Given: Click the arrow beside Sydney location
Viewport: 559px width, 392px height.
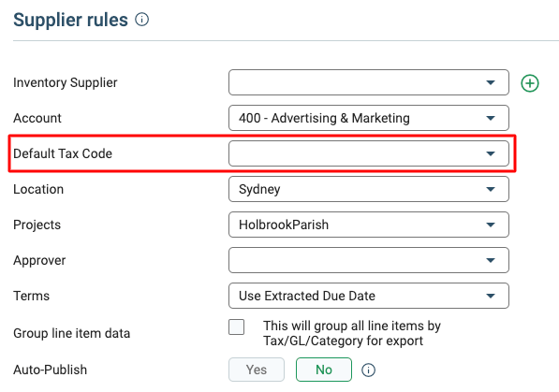Looking at the screenshot, I should [x=491, y=189].
